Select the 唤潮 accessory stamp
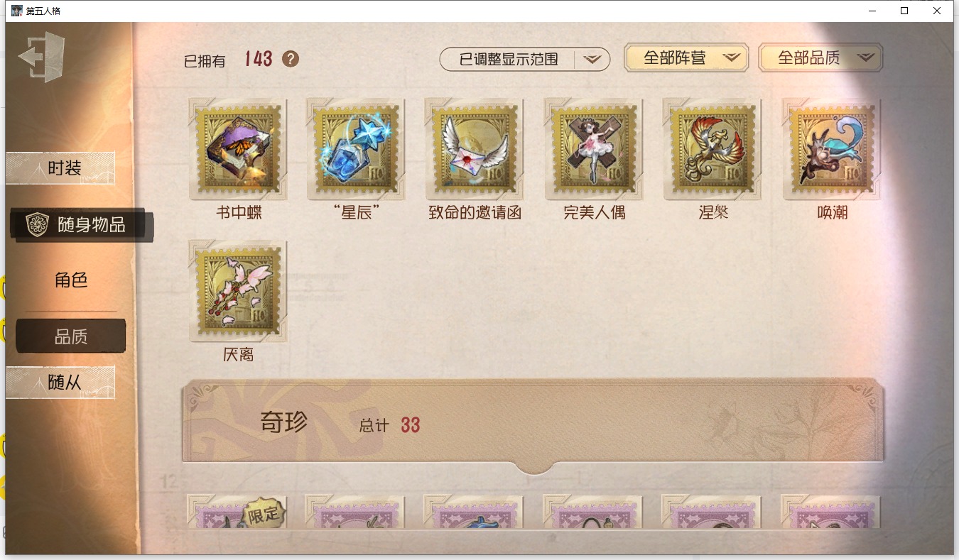 click(x=832, y=148)
